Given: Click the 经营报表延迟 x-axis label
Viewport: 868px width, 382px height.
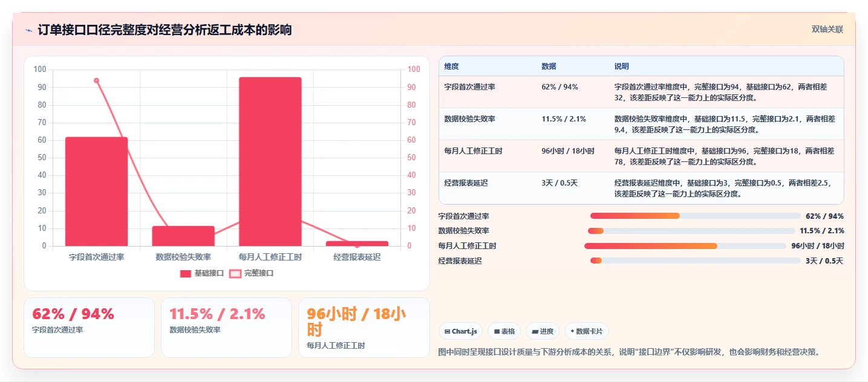Looking at the screenshot, I should click(357, 257).
